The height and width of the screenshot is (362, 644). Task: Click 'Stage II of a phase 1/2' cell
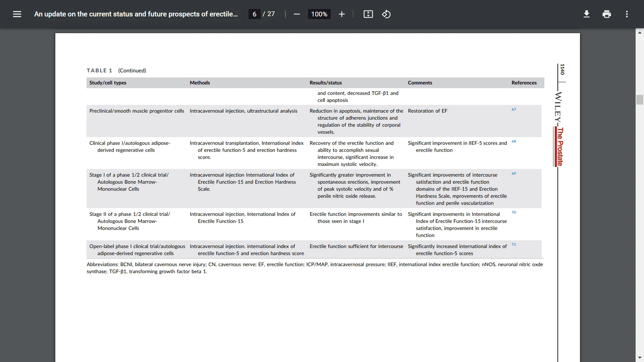pos(129,221)
